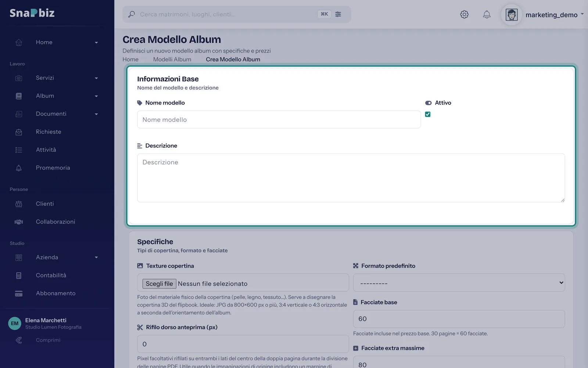Go to Attività in the sidebar

tap(46, 150)
